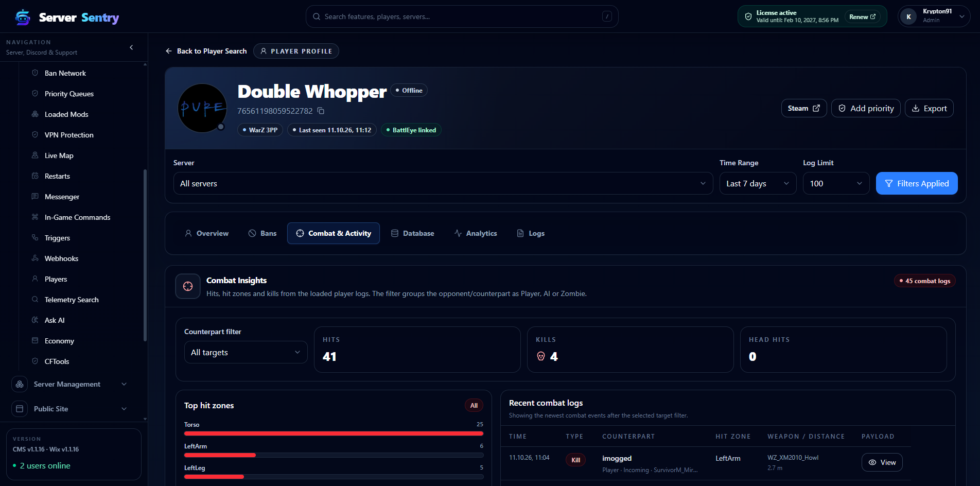This screenshot has height=486, width=980.
Task: Export the player profile
Action: click(929, 108)
